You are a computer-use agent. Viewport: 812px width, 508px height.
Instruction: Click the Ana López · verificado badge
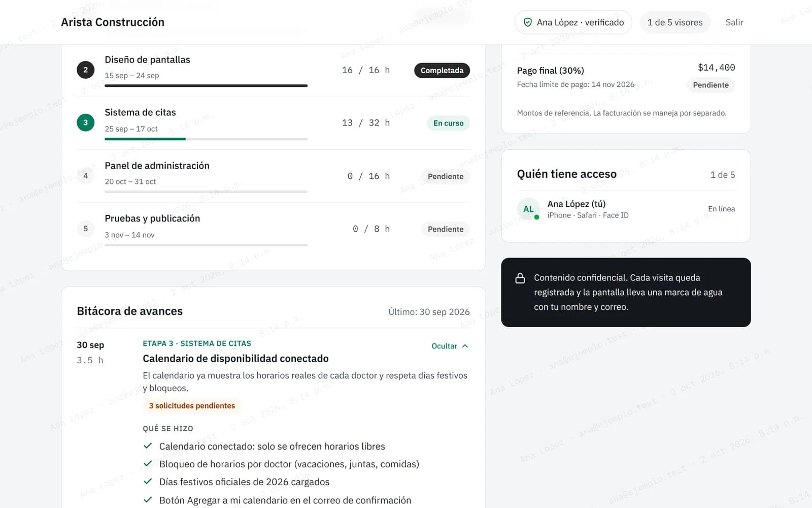[x=573, y=22]
